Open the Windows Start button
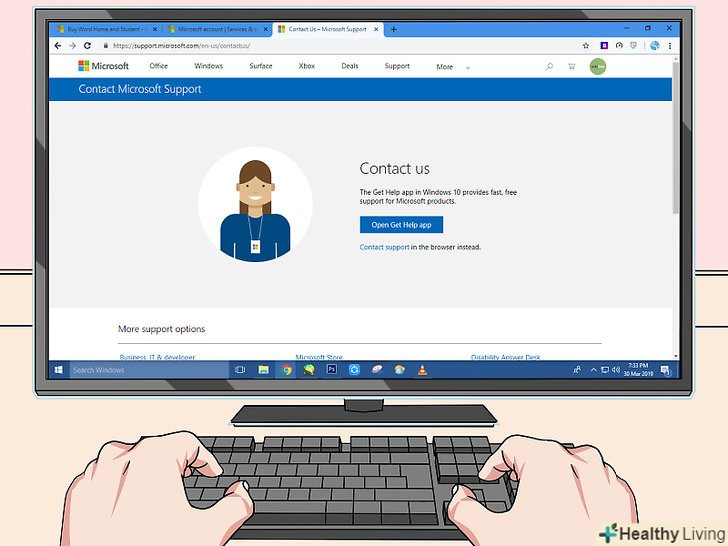This screenshot has height=546, width=728. tap(59, 370)
